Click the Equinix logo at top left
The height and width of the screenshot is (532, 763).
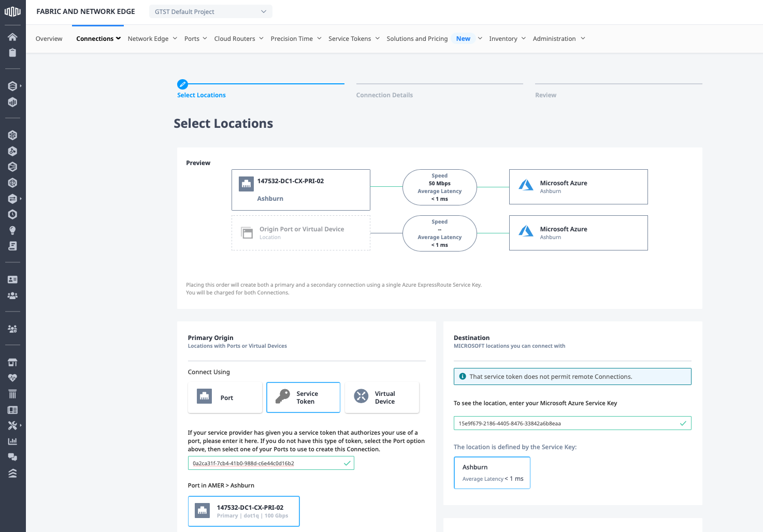click(12, 11)
